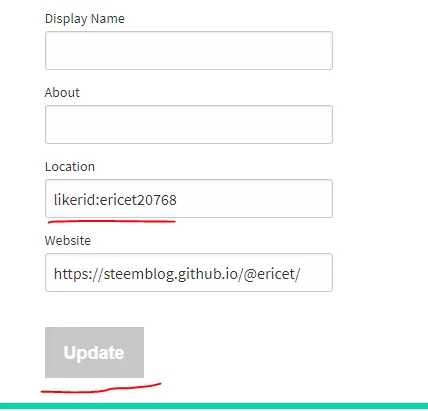Click the Display Name label
Screen dimensions: 428x411
(x=85, y=19)
